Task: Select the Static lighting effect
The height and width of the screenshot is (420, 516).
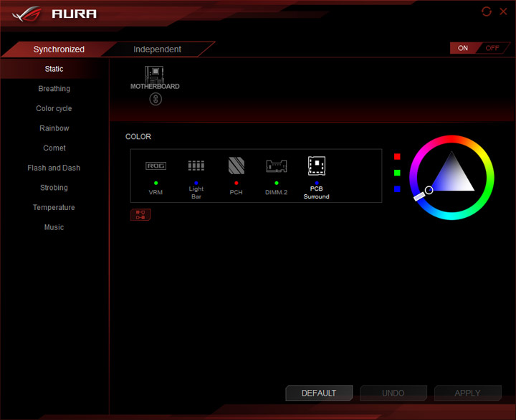Action: pos(54,69)
